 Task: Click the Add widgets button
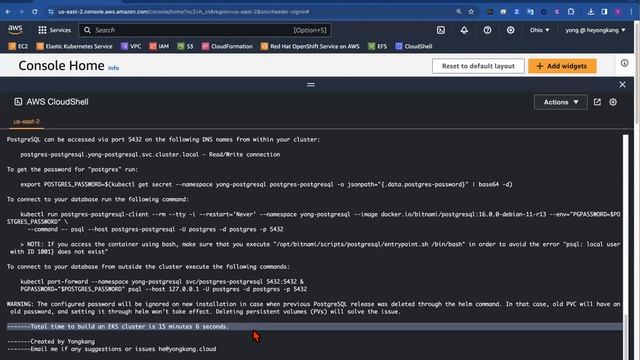tap(562, 66)
